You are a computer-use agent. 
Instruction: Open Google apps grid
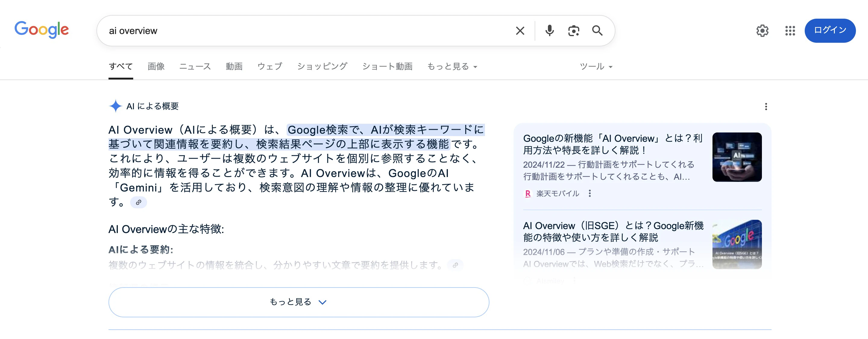pos(790,31)
